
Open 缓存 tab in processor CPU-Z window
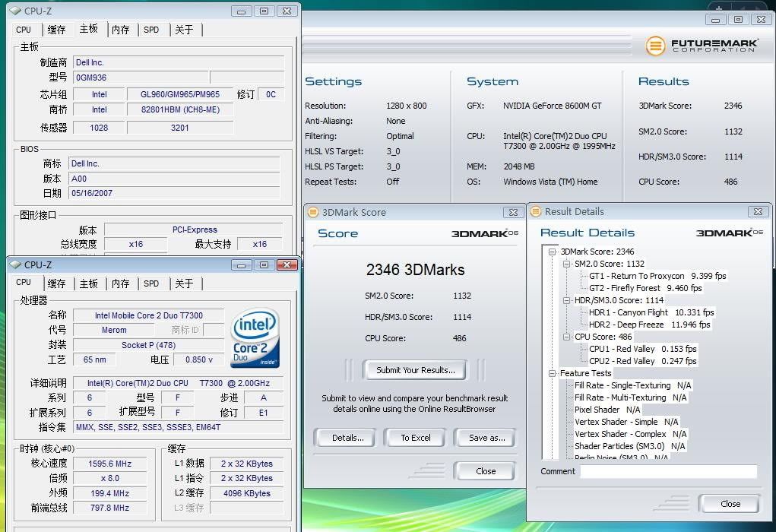pos(56,283)
